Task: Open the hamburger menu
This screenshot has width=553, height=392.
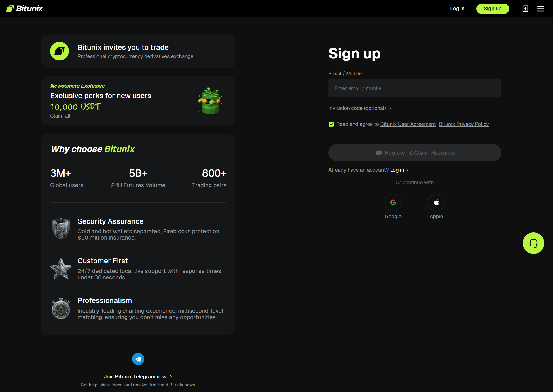Action: coord(541,9)
